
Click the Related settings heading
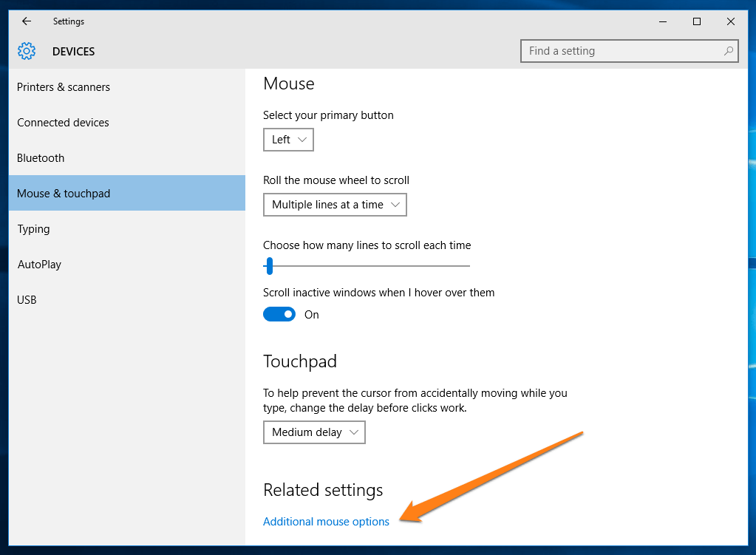click(323, 490)
